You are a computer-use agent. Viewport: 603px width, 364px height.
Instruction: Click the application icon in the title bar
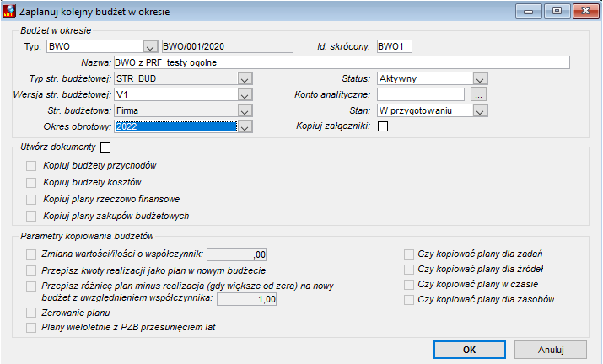coord(8,11)
